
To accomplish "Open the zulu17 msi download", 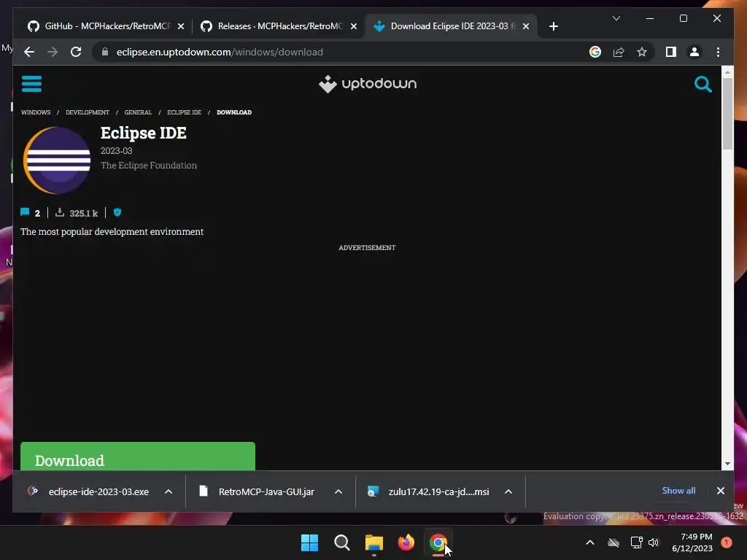I will (x=428, y=491).
